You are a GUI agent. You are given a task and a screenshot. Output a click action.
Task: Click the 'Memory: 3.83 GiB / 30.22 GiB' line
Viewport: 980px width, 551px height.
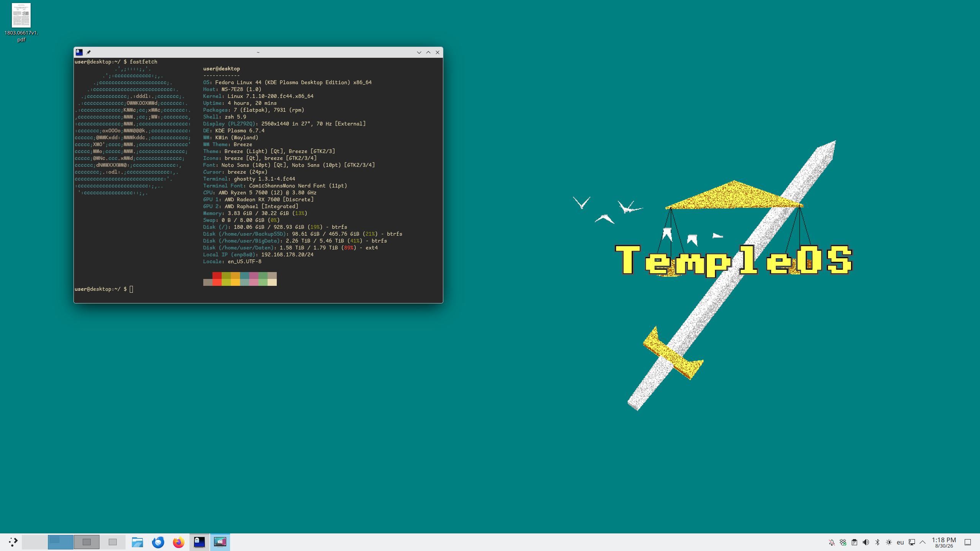[x=255, y=213]
